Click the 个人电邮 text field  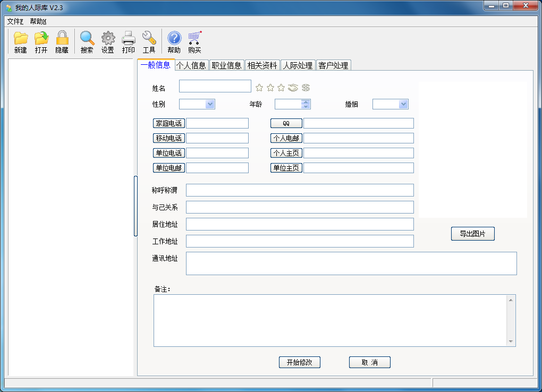(359, 138)
